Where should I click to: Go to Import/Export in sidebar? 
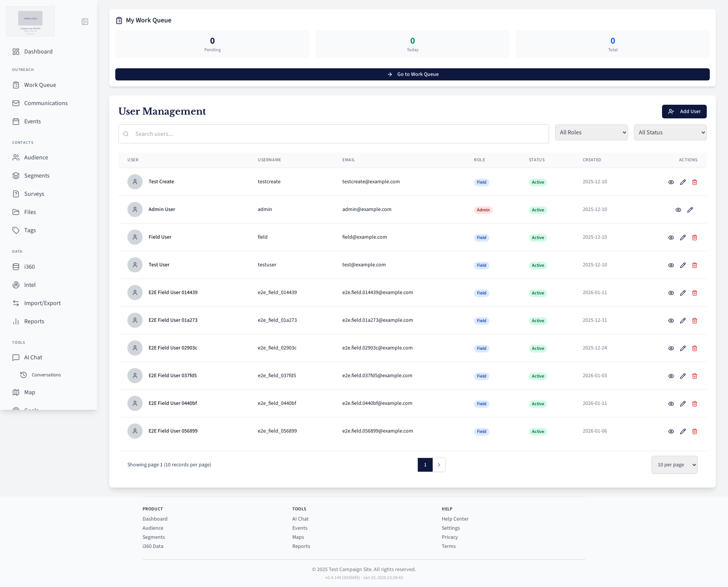click(x=42, y=303)
